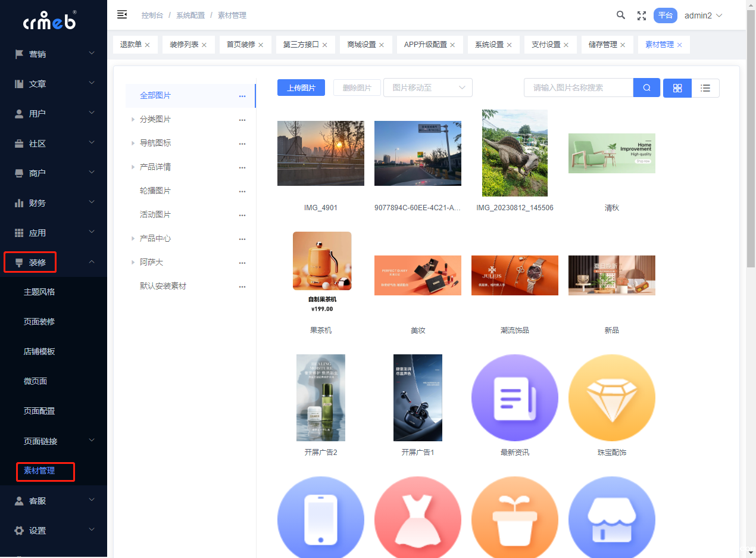Close the 退款单 tab

point(148,45)
